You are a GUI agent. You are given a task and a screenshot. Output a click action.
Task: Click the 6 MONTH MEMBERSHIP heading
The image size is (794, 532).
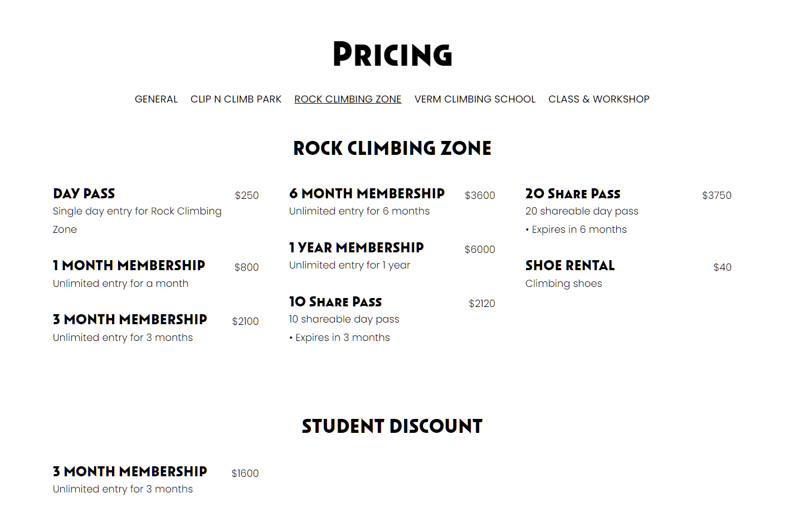pos(367,194)
